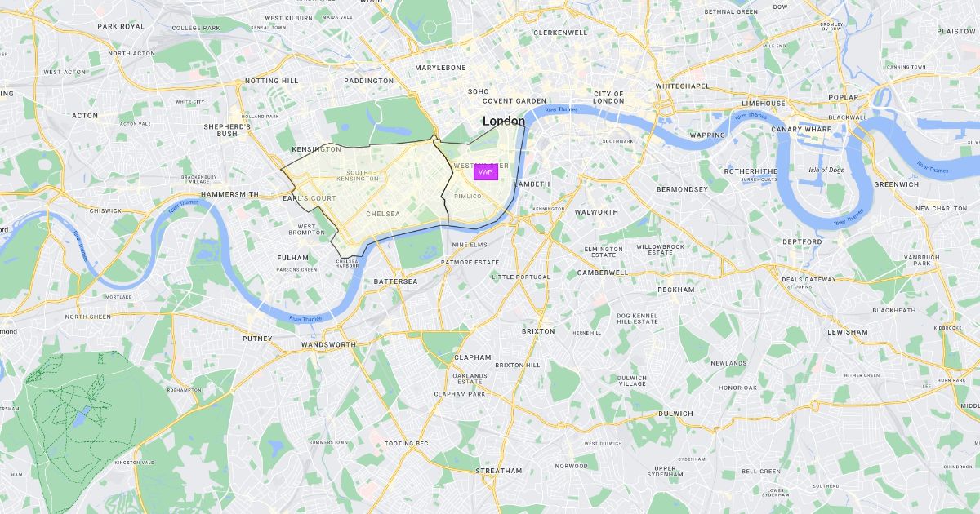
Task: Click the Battersea label
Action: 395,281
